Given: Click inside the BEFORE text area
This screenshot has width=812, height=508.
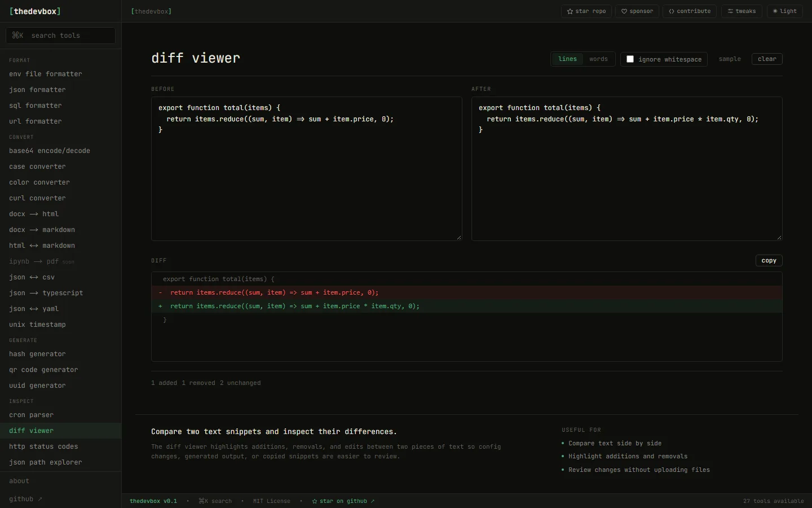Looking at the screenshot, I should (307, 169).
